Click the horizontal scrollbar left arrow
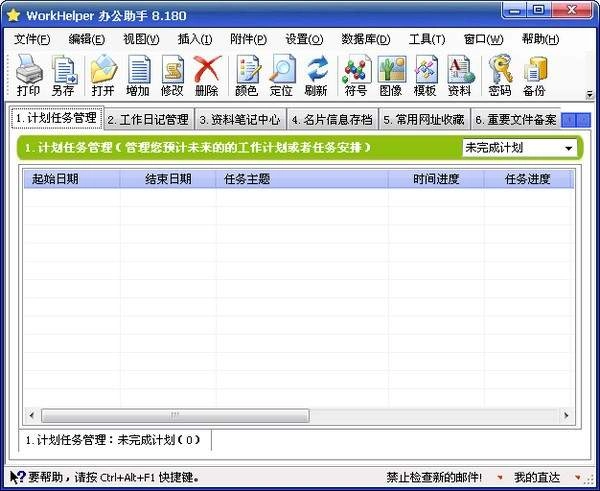The image size is (600, 491). point(32,415)
